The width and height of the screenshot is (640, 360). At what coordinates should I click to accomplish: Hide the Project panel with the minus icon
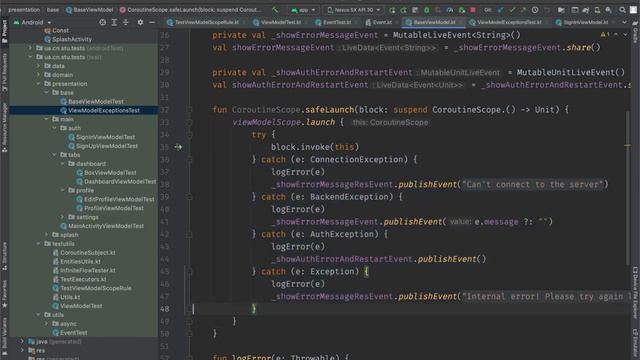pos(151,22)
